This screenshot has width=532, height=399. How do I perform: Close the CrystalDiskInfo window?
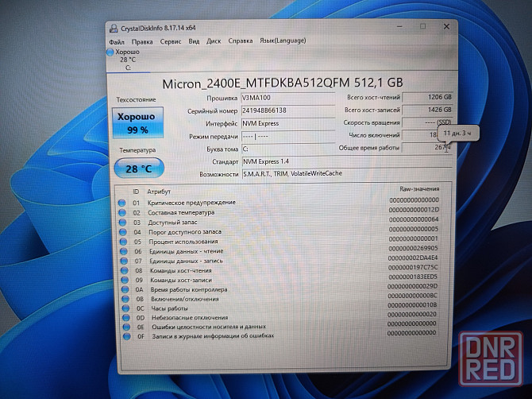446,26
